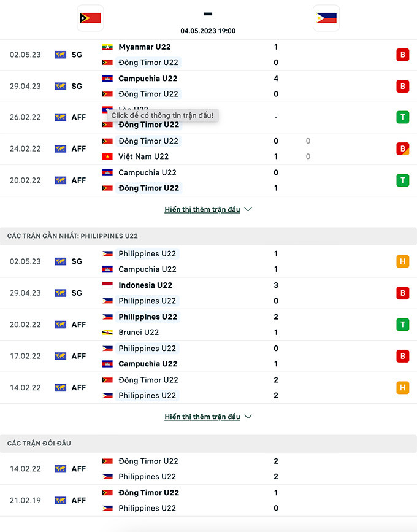Click the green T badge for Philippines vs Brunei

pos(402,325)
